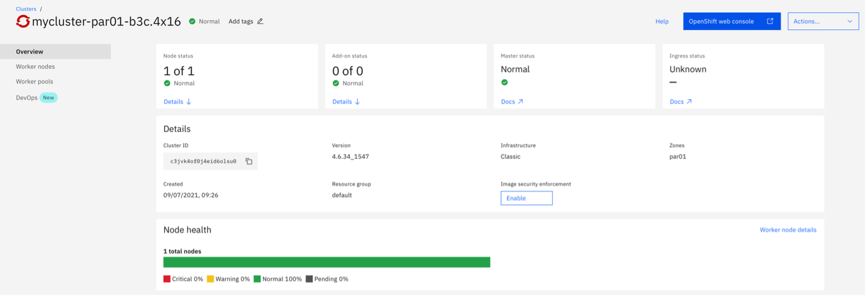Click '1 total nodes' label
868x297 pixels.
[x=182, y=251]
